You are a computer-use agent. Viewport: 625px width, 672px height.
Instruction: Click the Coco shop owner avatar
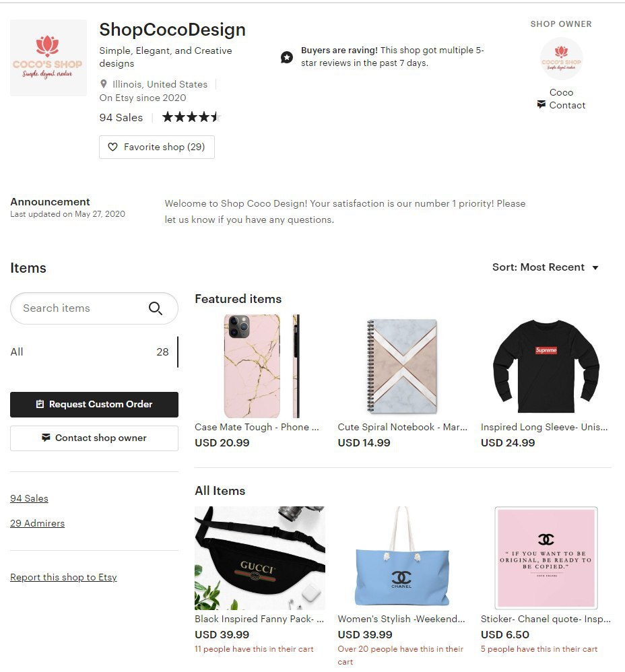pyautogui.click(x=561, y=59)
